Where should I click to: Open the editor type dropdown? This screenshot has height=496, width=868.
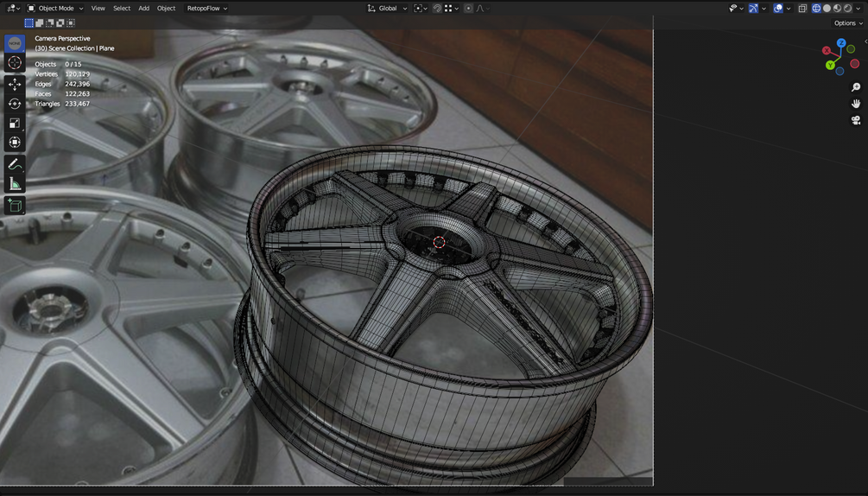point(13,9)
